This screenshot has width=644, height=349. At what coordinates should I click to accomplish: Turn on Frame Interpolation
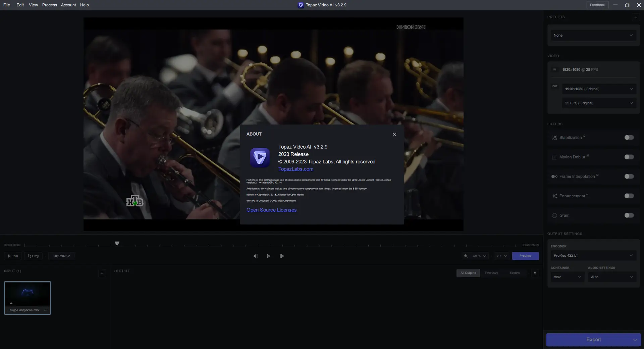(x=629, y=177)
